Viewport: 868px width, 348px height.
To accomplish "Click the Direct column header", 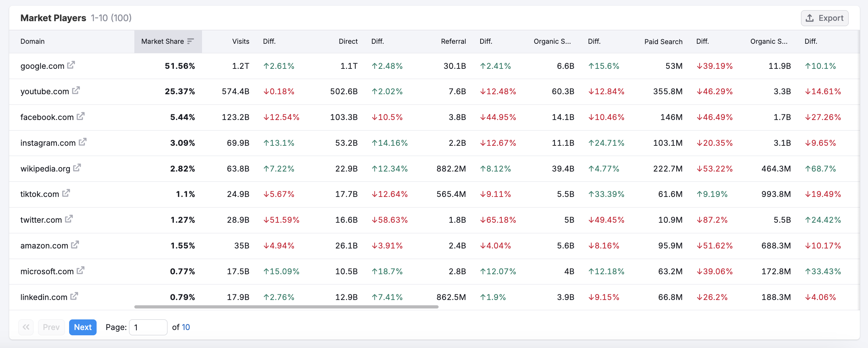I will coord(348,41).
